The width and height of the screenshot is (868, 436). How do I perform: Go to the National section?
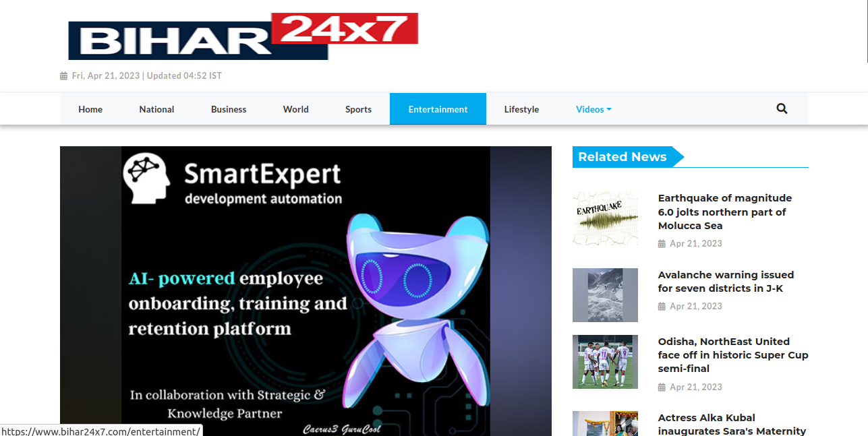pyautogui.click(x=156, y=109)
